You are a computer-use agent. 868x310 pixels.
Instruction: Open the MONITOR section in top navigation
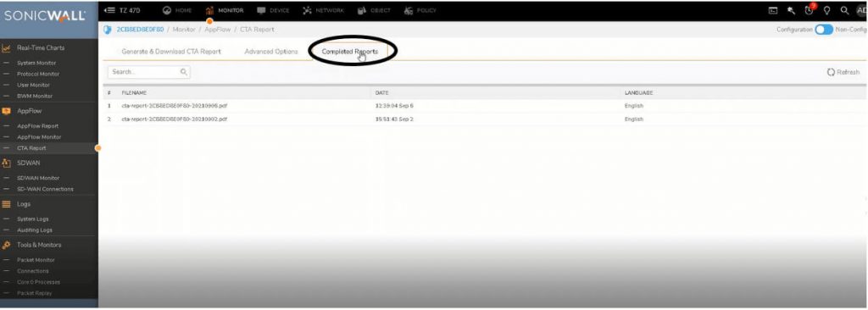pyautogui.click(x=224, y=10)
